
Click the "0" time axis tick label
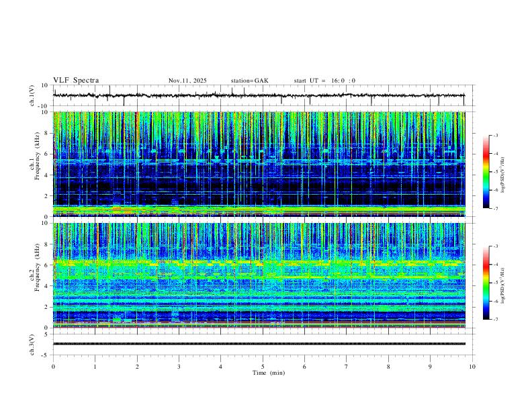coord(53,367)
